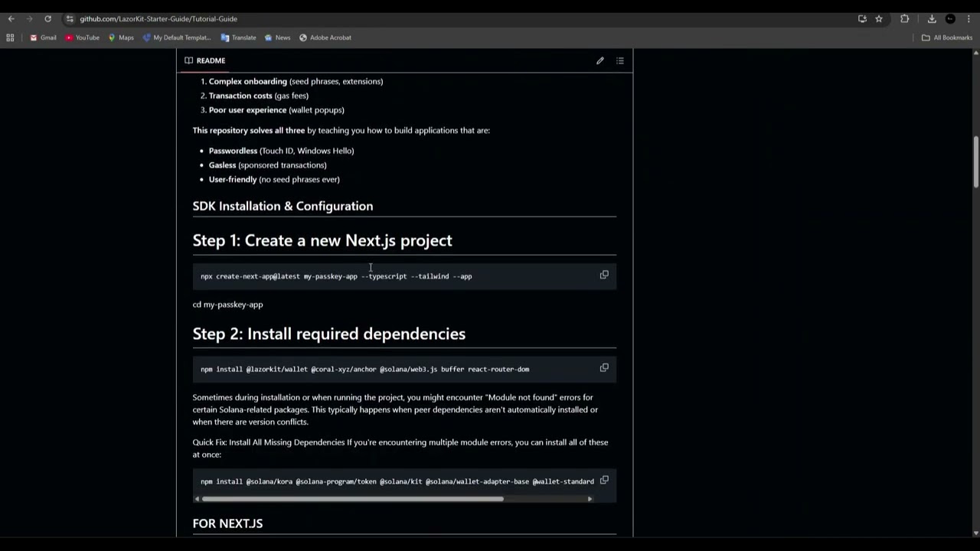980x551 pixels.
Task: Click the GitHub URL in address bar
Action: coord(158,18)
